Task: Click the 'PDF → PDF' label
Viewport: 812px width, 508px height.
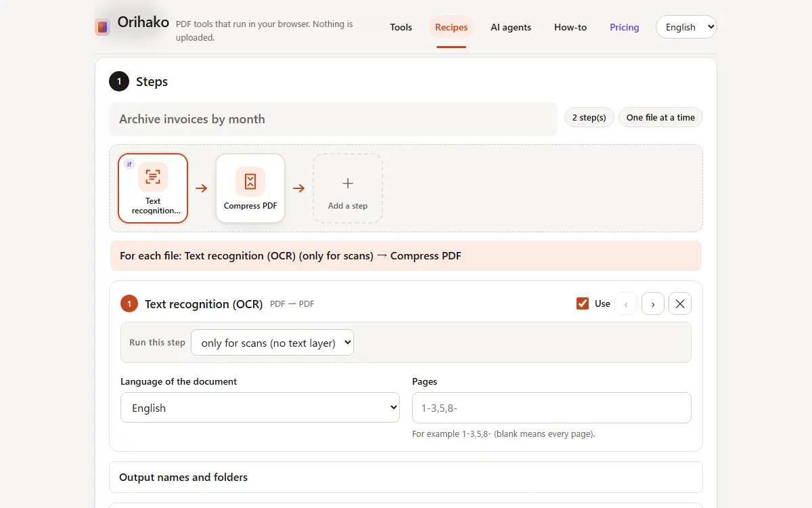Action: pyautogui.click(x=292, y=304)
